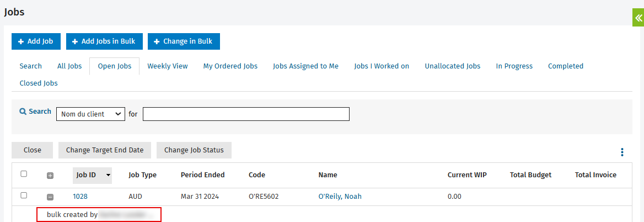This screenshot has height=222, width=644.
Task: Tick the checkbox for job 1028
Action: pyautogui.click(x=24, y=195)
